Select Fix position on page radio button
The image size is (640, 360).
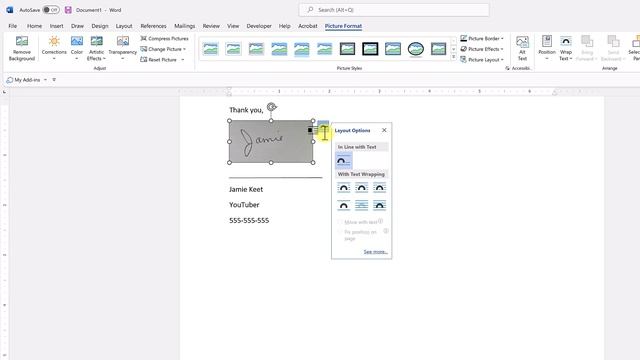(x=340, y=232)
